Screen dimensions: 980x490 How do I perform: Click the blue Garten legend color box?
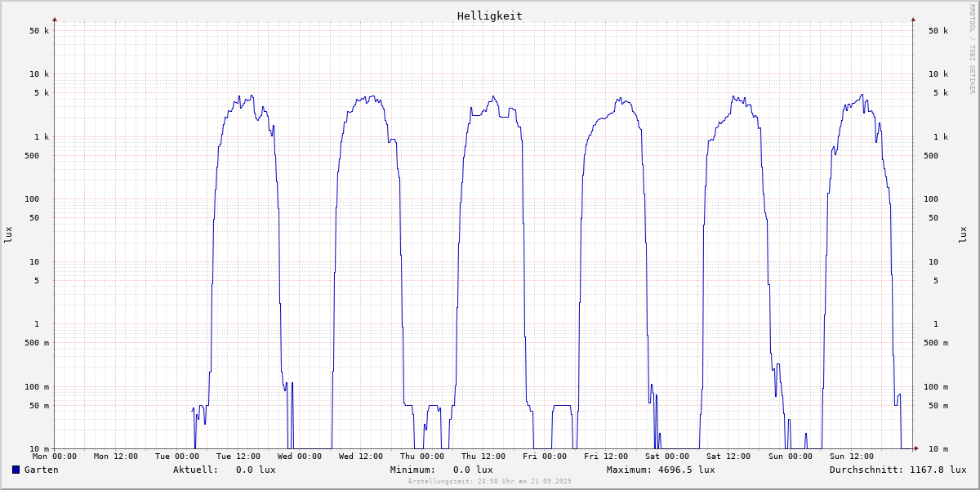(16, 470)
